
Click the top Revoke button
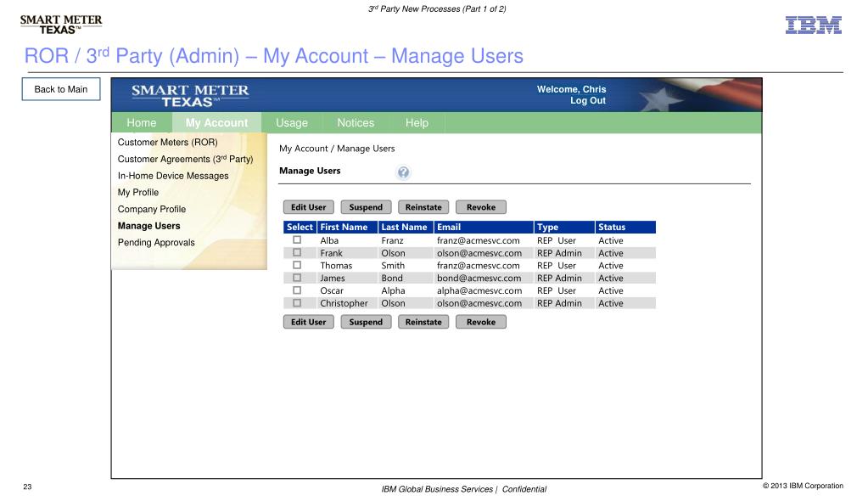pos(481,207)
